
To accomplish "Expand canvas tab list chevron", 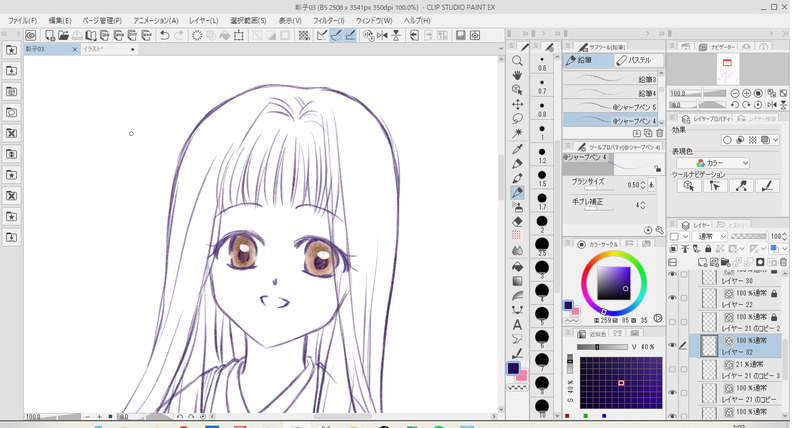I will (x=501, y=49).
